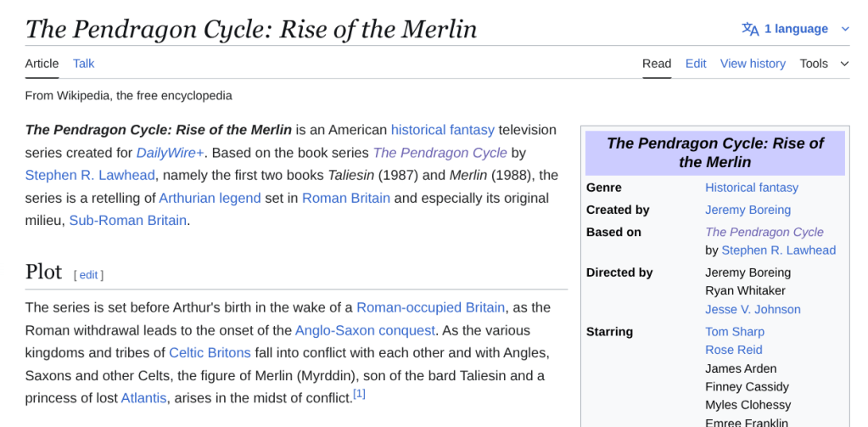Click the Edit tab
The image size is (868, 427).
696,64
